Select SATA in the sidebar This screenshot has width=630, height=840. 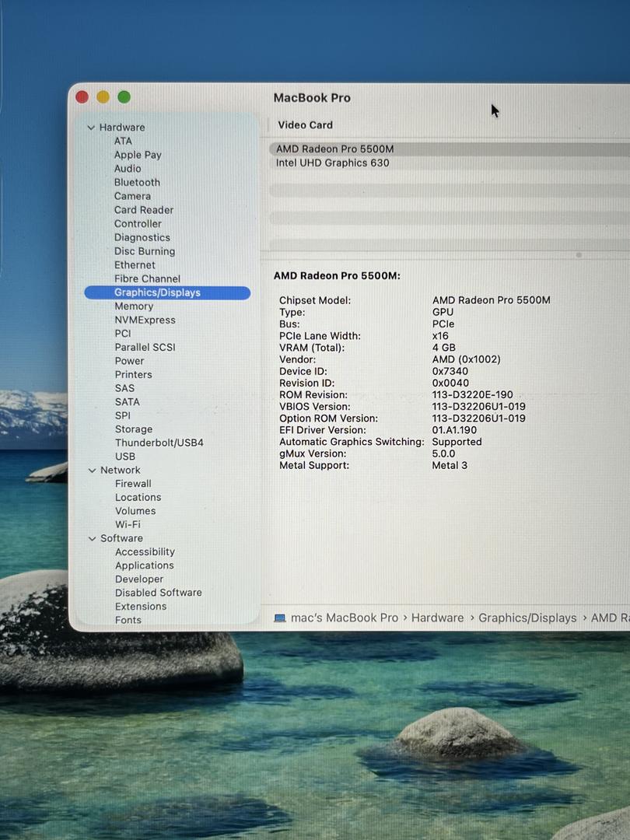click(127, 402)
